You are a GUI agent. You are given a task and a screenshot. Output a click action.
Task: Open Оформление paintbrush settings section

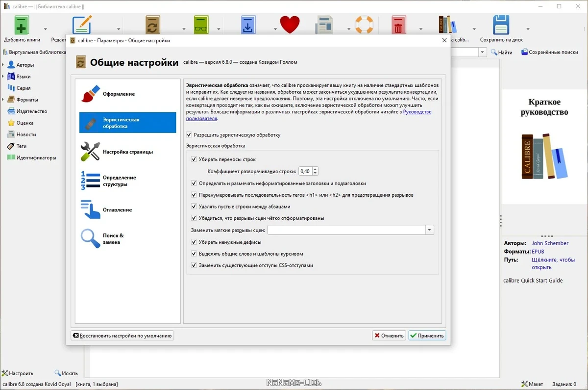point(128,94)
